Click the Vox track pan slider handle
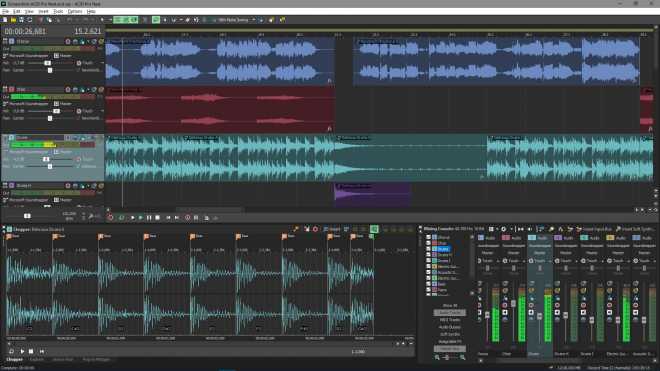The image size is (660, 371). (50, 118)
